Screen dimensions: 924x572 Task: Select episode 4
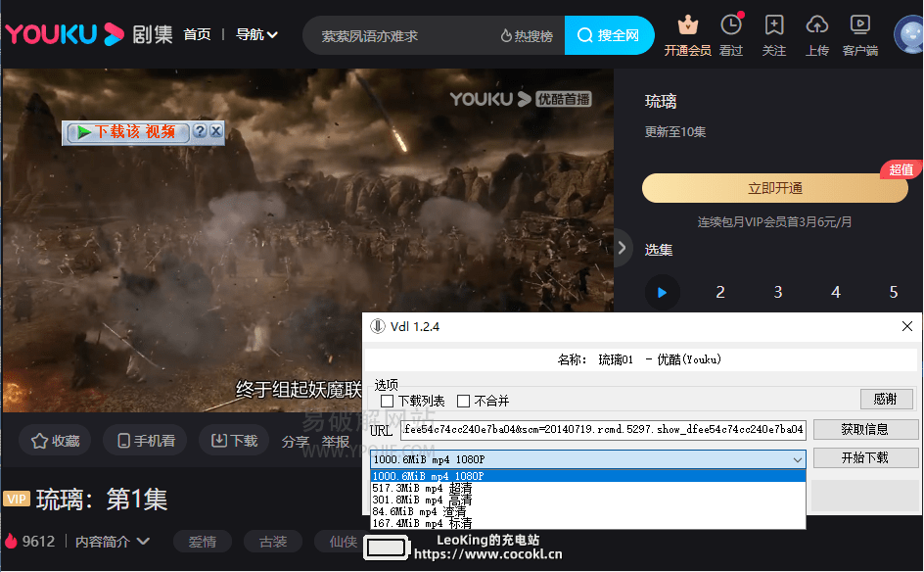(x=836, y=293)
